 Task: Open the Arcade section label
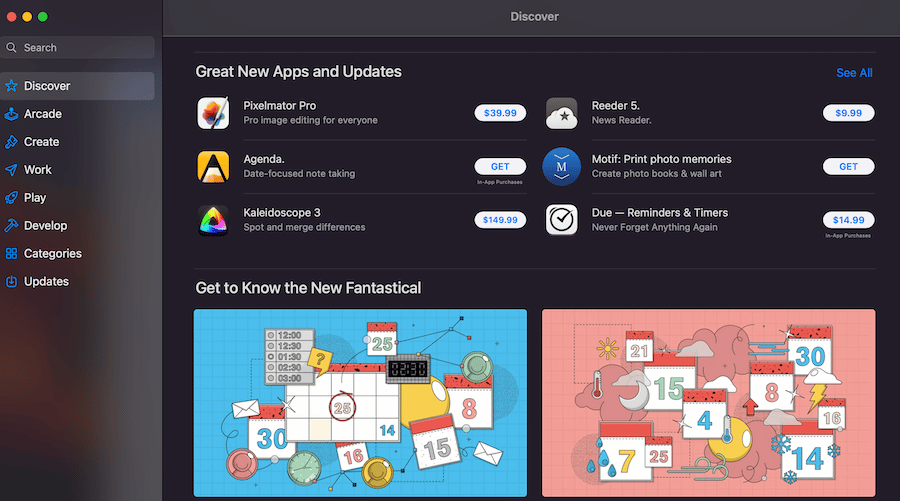click(x=43, y=114)
